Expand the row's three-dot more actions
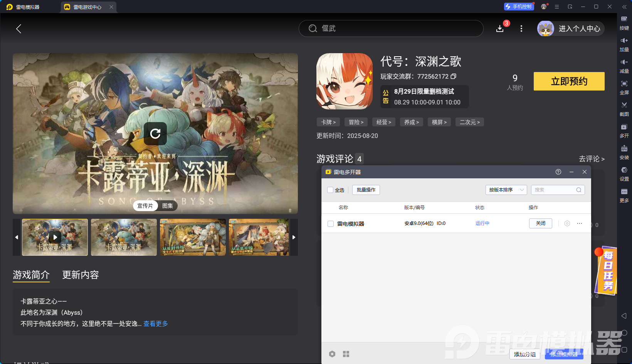 tap(580, 223)
